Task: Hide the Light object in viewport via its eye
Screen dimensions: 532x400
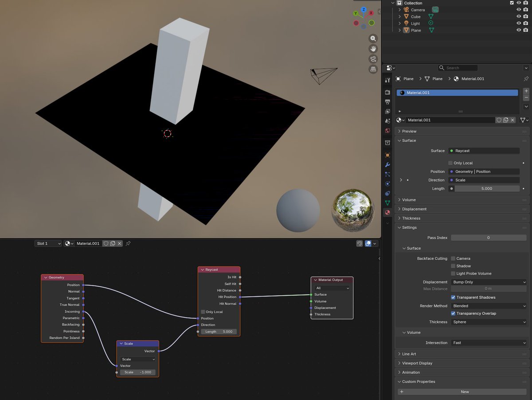Action: tap(519, 23)
